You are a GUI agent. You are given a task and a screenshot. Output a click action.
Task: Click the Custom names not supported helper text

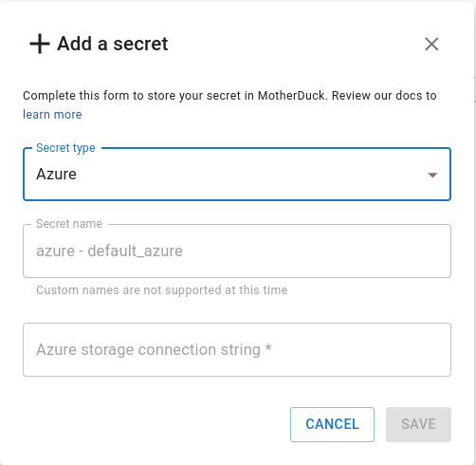click(162, 290)
